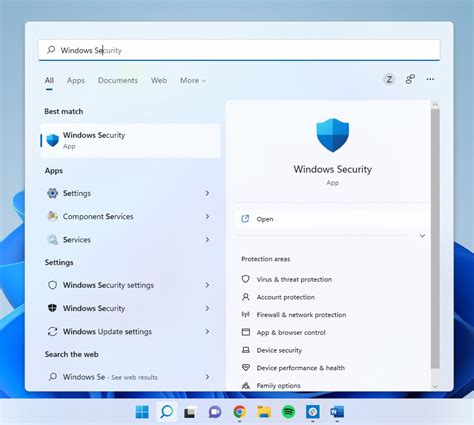
Task: Expand Component Services result chevron
Action: coord(207,216)
